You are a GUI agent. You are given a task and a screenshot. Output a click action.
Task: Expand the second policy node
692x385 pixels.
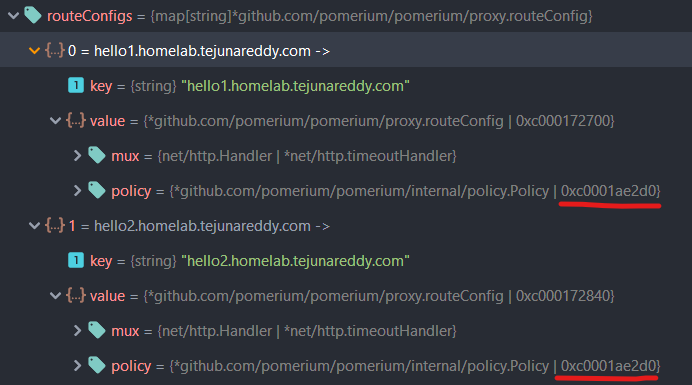(x=77, y=365)
